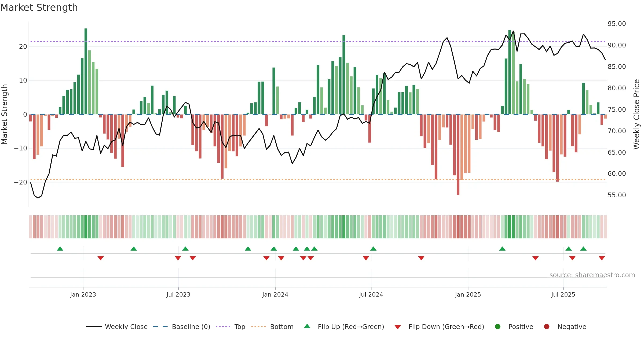Click the tallest green bar near Jan 2023

pyautogui.click(x=86, y=71)
